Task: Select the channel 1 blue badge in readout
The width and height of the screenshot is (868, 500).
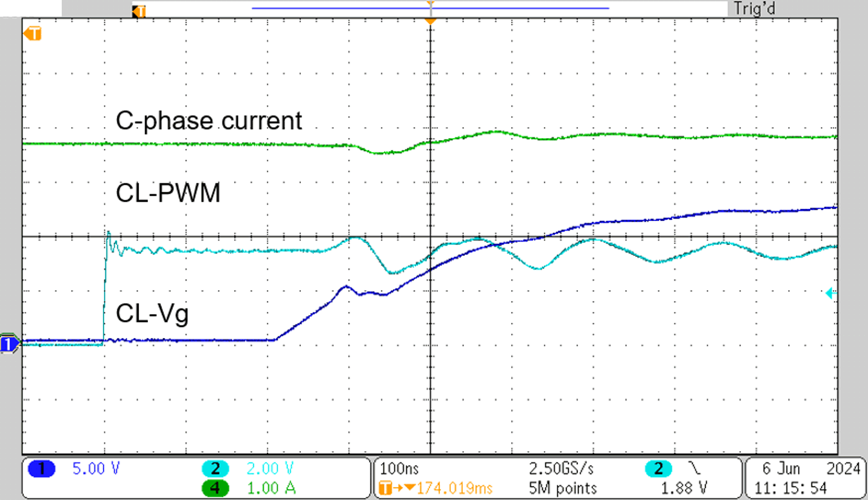Action: 43,469
